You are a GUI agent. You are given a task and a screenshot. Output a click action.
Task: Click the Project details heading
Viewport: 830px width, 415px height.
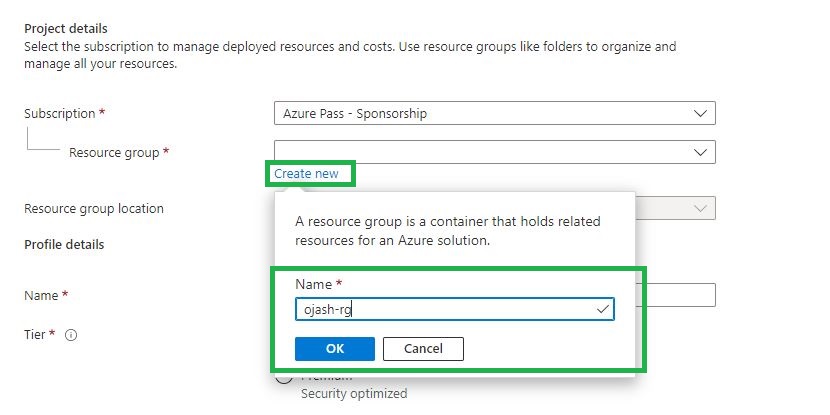point(65,28)
